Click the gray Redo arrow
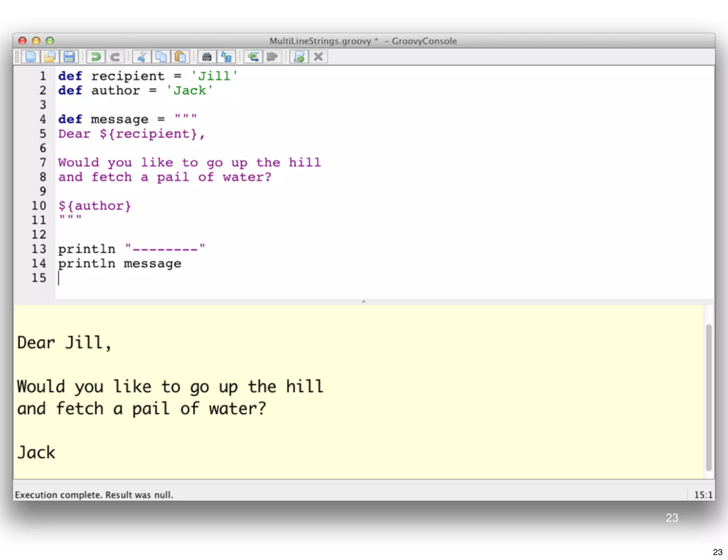728x560 pixels. (x=115, y=57)
